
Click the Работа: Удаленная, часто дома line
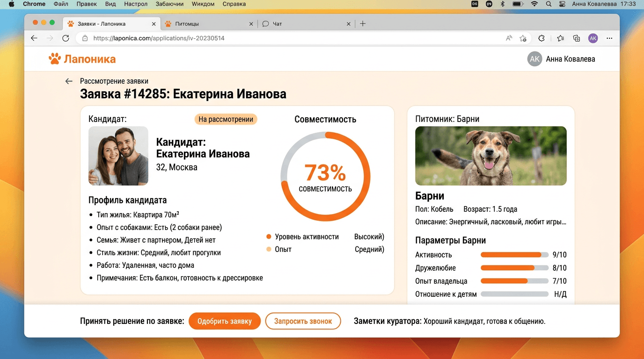pos(145,265)
